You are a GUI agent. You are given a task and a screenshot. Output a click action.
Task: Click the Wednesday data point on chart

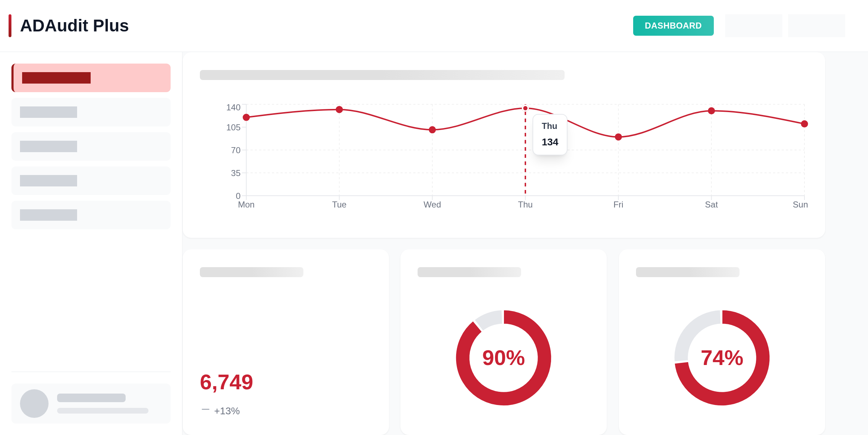(432, 130)
